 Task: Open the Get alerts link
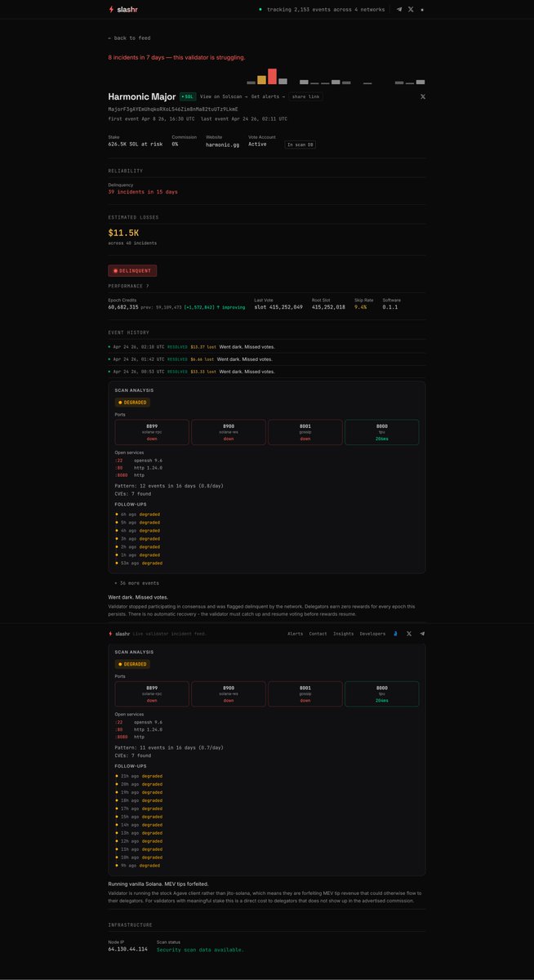pyautogui.click(x=268, y=96)
